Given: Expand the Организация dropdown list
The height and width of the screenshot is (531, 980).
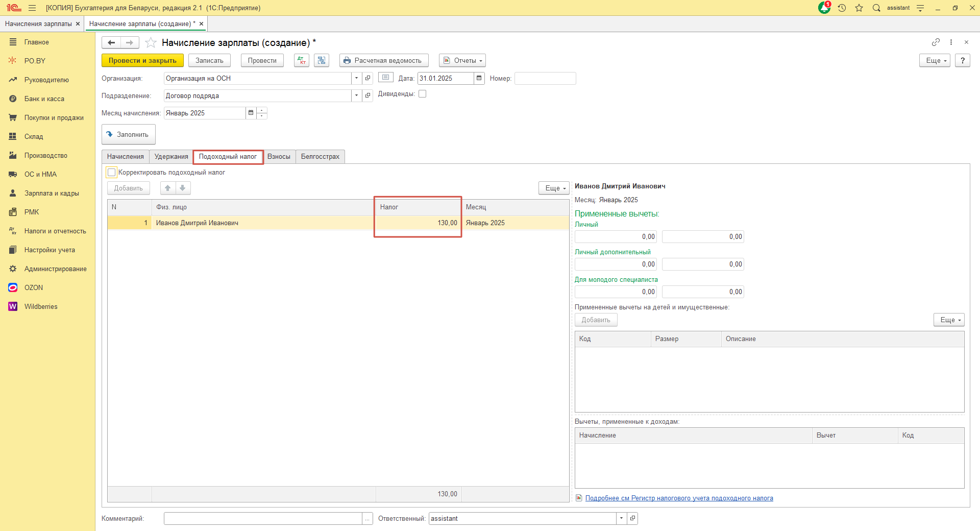Looking at the screenshot, I should pos(356,78).
